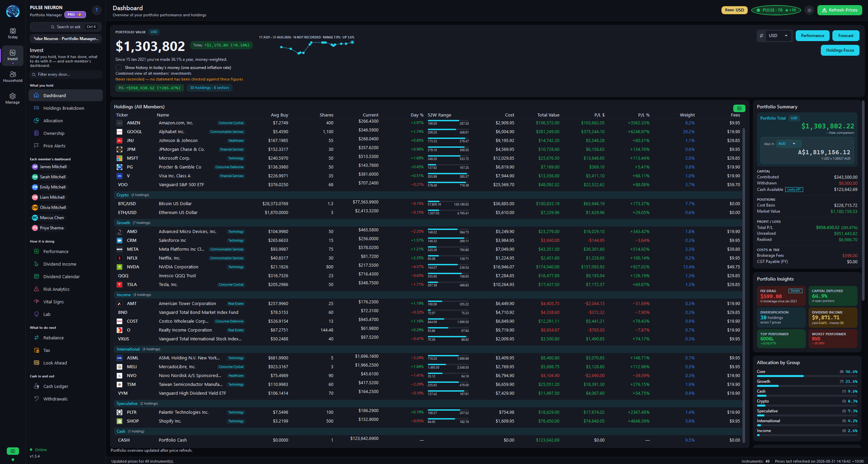Click the Forecast button
Viewport: 868px width, 464px height.
pyautogui.click(x=846, y=36)
